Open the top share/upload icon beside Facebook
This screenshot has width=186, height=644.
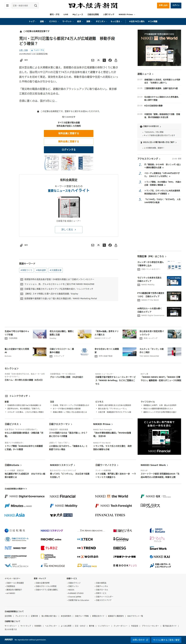coord(116,60)
